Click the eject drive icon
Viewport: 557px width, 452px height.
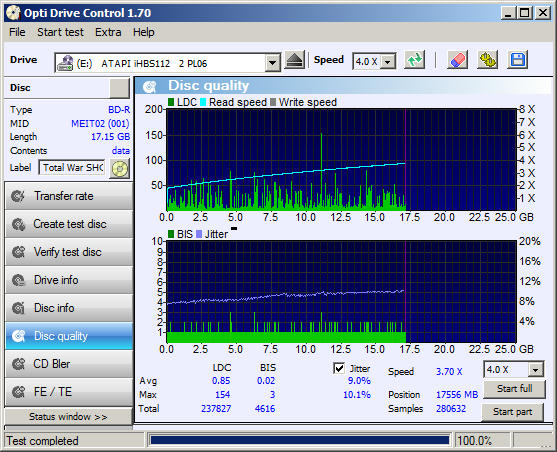(294, 61)
